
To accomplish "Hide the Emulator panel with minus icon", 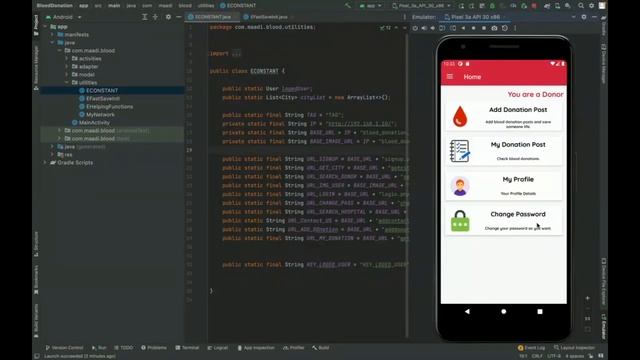I will click(594, 17).
